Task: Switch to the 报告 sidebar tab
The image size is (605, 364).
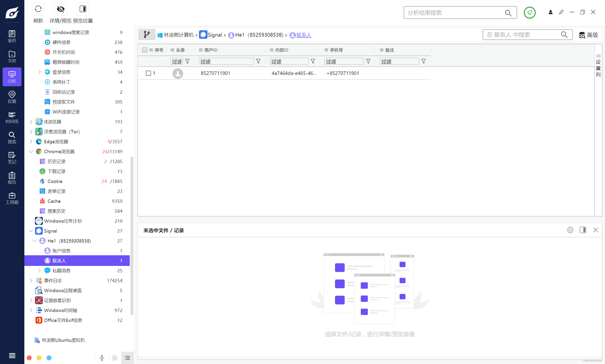Action: click(x=12, y=178)
